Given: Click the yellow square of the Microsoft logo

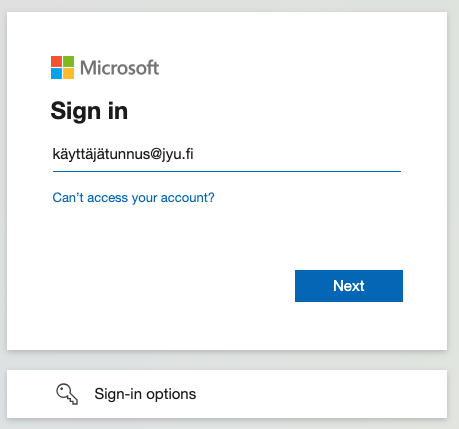Looking at the screenshot, I should tap(69, 74).
